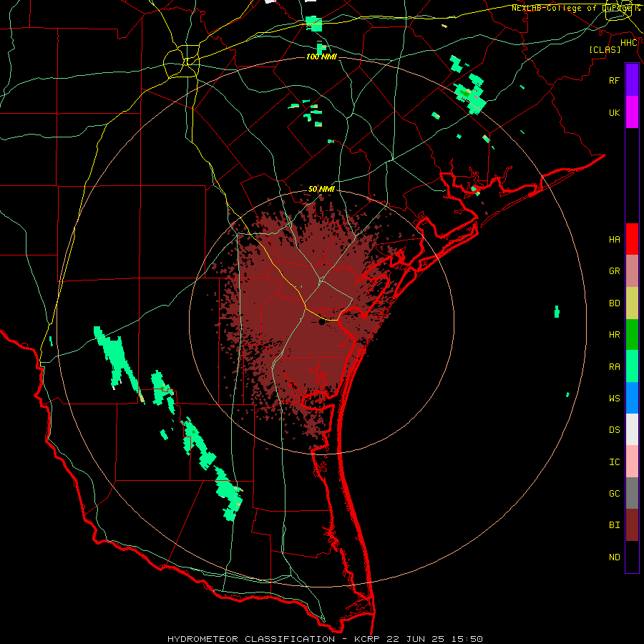Viewport: 644px width, 644px height.
Task: Click the GR legend label
Action: (x=615, y=271)
